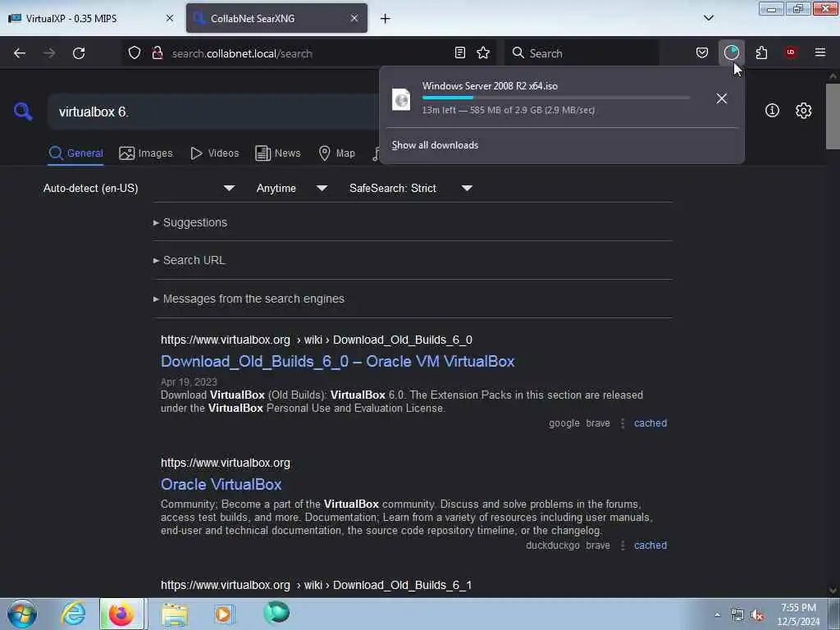Image resolution: width=840 pixels, height=630 pixels.
Task: Open the Auto-detect language dropdown
Action: coord(139,188)
